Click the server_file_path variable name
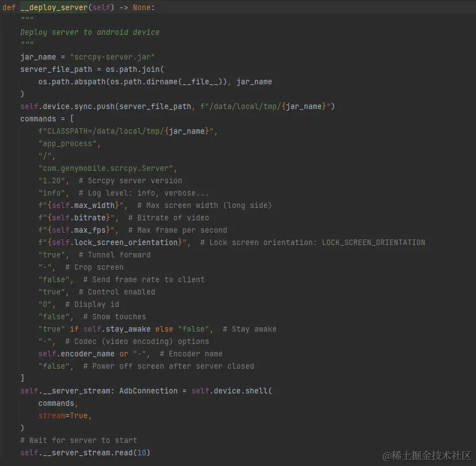The height and width of the screenshot is (466, 476). coord(52,69)
